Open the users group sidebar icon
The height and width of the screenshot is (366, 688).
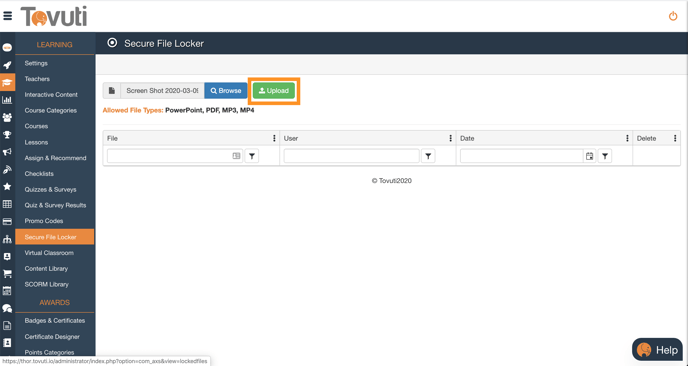click(x=7, y=118)
